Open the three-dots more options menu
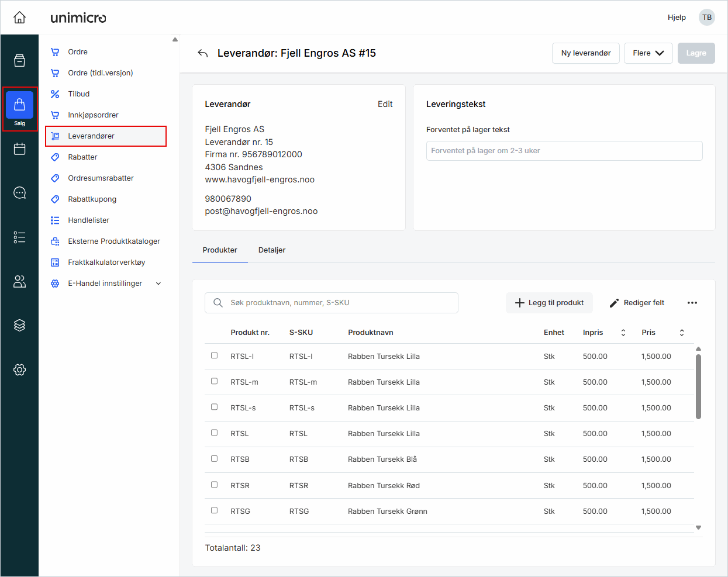The width and height of the screenshot is (728, 577). pos(692,303)
